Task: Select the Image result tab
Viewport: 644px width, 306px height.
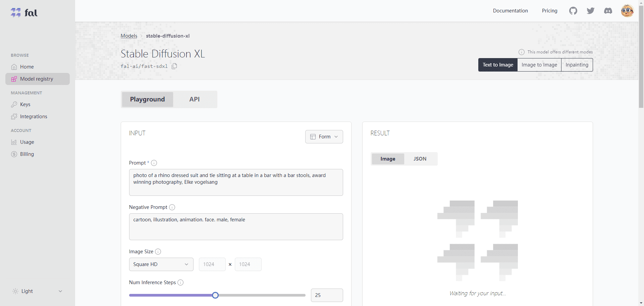Action: [388, 159]
